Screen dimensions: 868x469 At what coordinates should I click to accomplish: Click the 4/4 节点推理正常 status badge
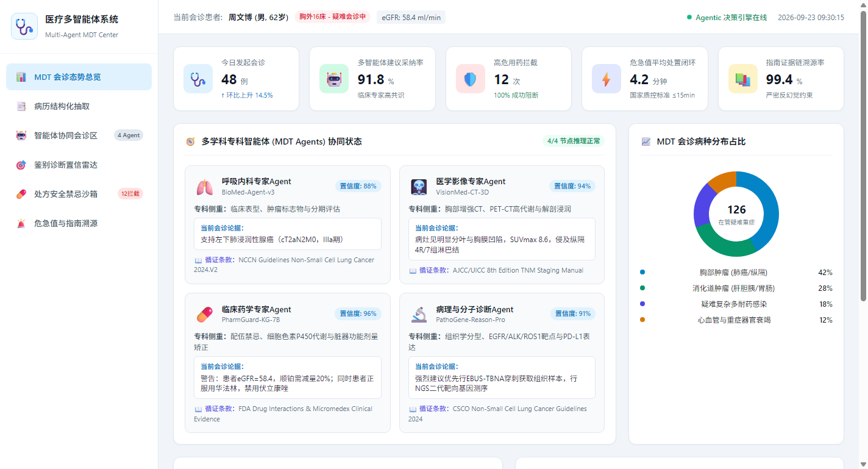coord(574,141)
